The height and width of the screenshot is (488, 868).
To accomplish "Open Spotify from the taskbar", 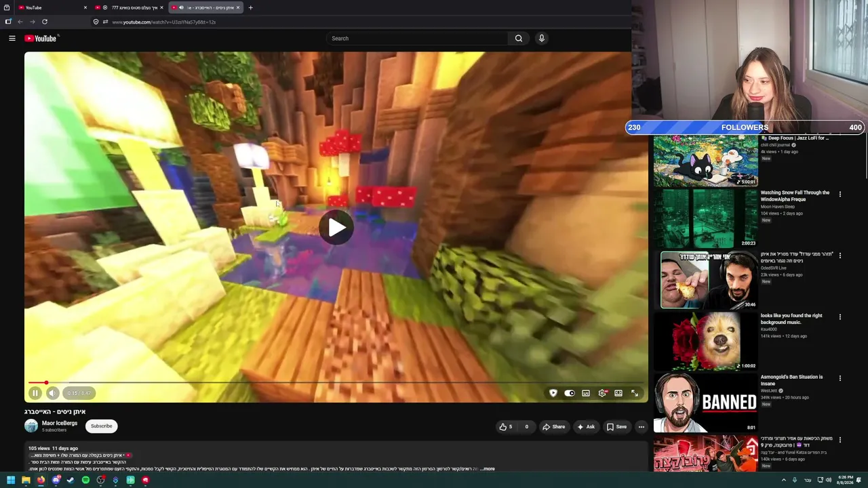I will pyautogui.click(x=85, y=481).
